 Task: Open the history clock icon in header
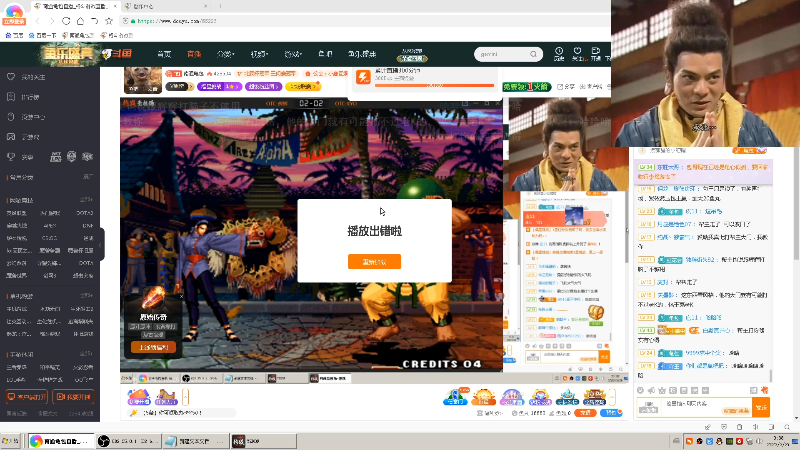(x=559, y=54)
